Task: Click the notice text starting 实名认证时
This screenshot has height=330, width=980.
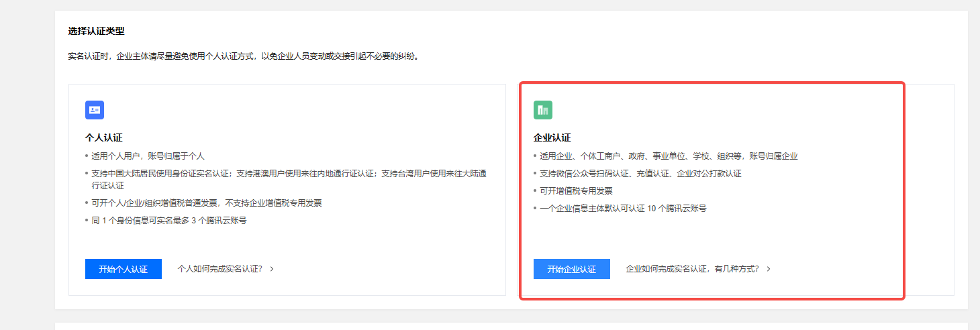Action: [x=245, y=56]
